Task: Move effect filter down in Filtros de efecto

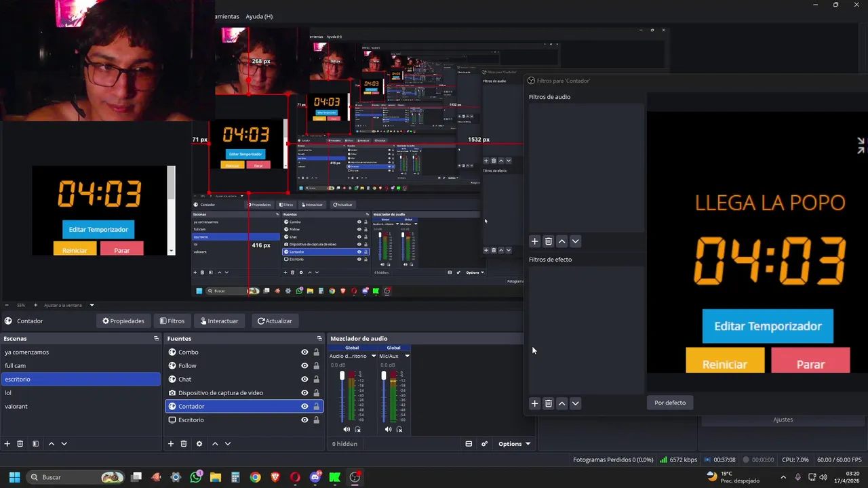Action: (x=575, y=403)
